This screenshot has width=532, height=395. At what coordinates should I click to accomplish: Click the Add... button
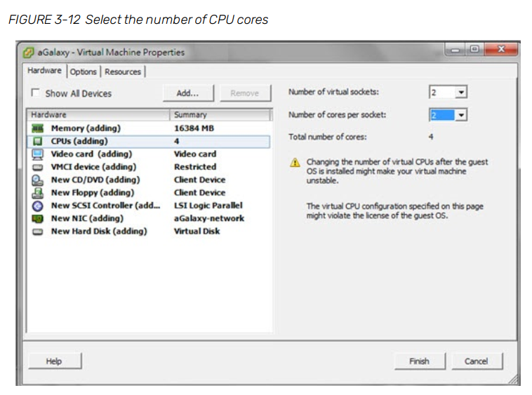pyautogui.click(x=187, y=93)
